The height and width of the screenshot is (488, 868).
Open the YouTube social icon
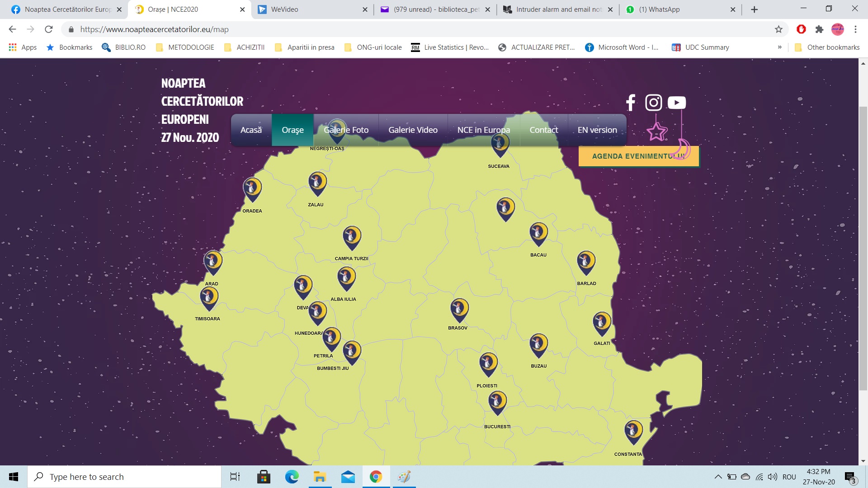pos(676,103)
